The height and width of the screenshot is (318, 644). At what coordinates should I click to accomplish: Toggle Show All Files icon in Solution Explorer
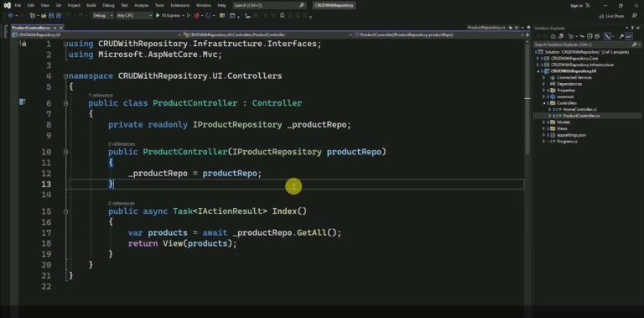coord(597,37)
